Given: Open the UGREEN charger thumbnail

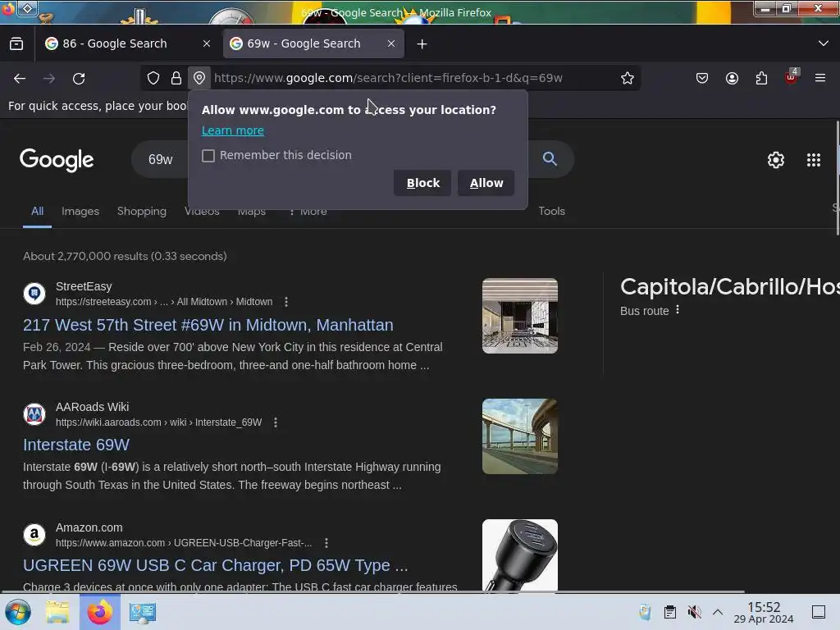Looking at the screenshot, I should [x=519, y=555].
